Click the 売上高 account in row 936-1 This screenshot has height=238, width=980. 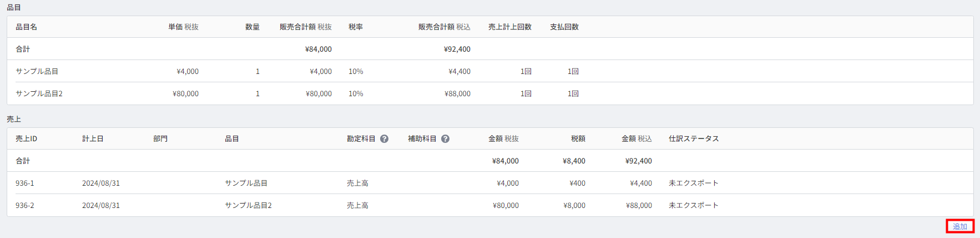[357, 183]
